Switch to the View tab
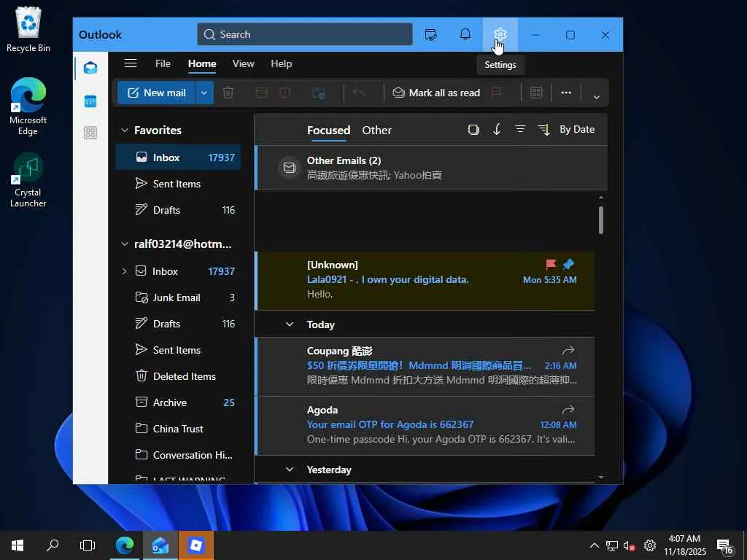Viewport: 747px width, 560px height. click(x=243, y=63)
